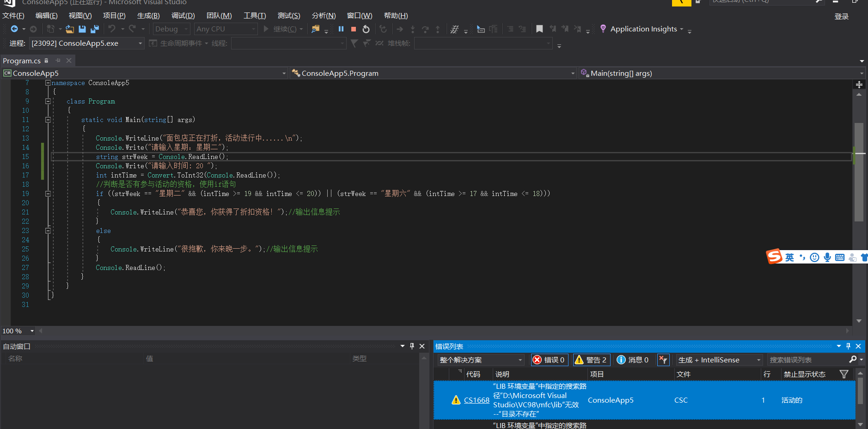The width and height of the screenshot is (868, 429).
Task: Open the 文件(F) menu
Action: tap(13, 16)
